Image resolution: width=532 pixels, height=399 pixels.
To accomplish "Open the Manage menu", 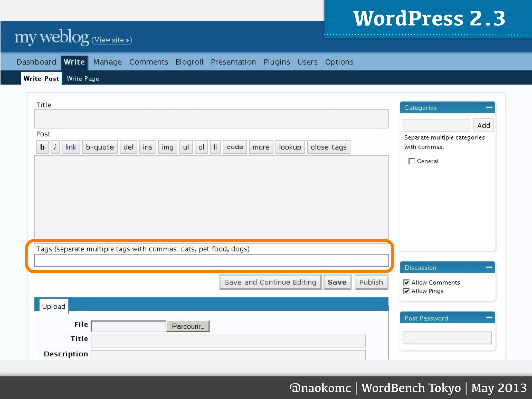I will click(107, 62).
